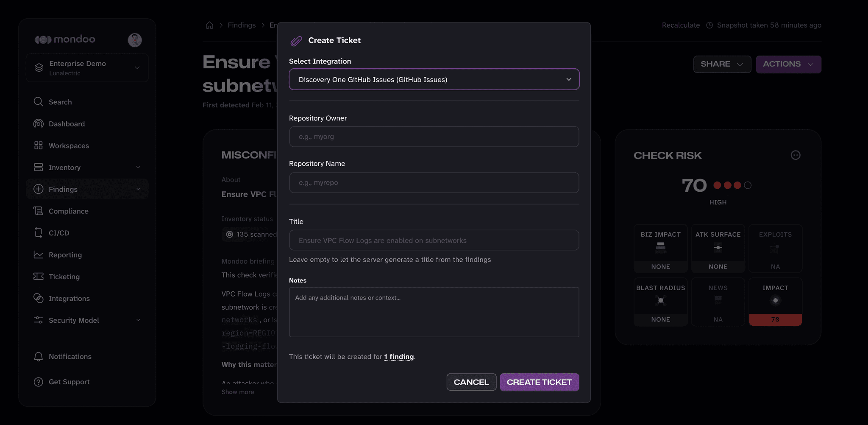Expand the Inventory submenu chevron
Viewport: 868px width, 425px height.
(138, 167)
